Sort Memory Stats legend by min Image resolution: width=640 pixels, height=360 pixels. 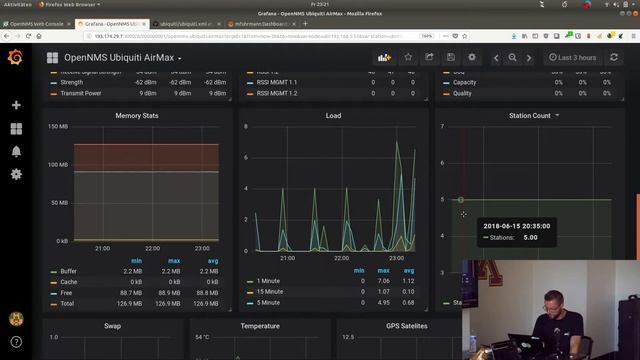tap(136, 261)
